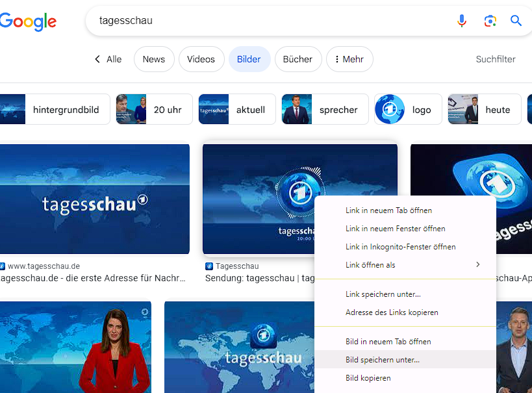Choose 'Bild speichern unter...' from context menu

[x=383, y=360]
